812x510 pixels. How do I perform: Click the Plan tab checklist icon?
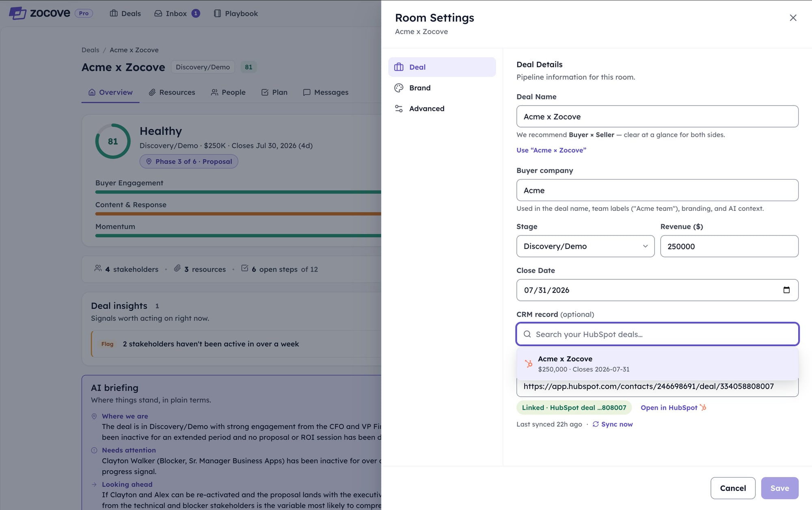(265, 92)
